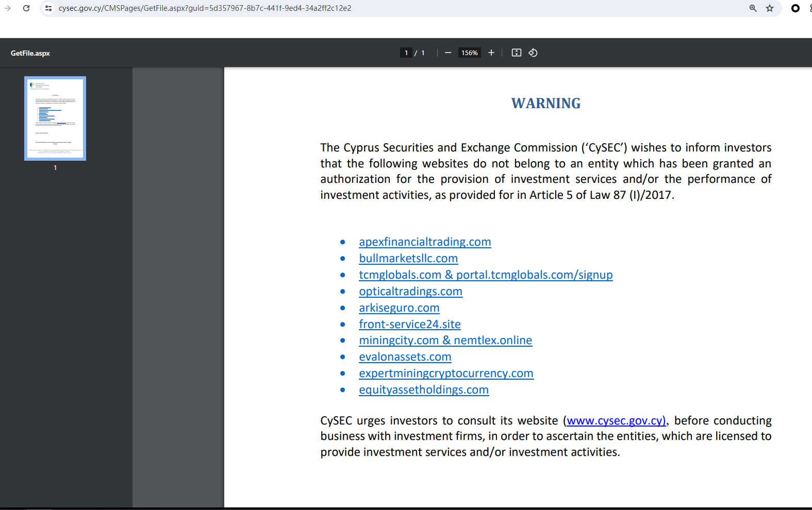The width and height of the screenshot is (812, 510).
Task: Reload the page with the refresh icon
Action: click(26, 8)
